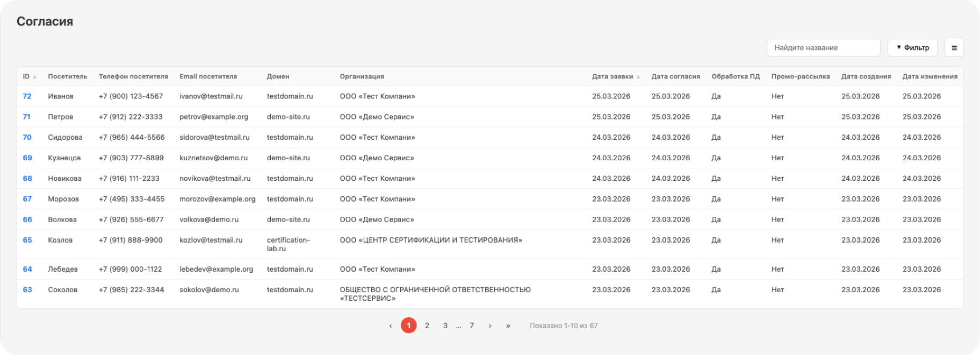Jump to last page double arrow

(x=508, y=325)
